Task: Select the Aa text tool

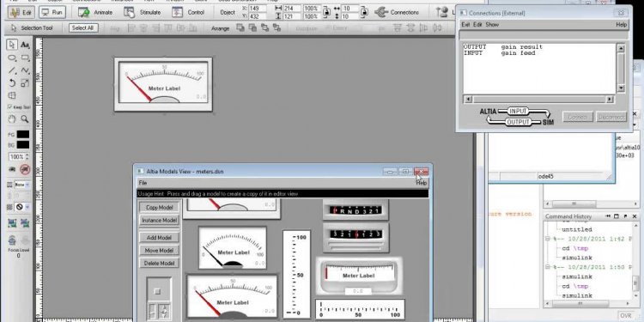Action: tap(25, 45)
